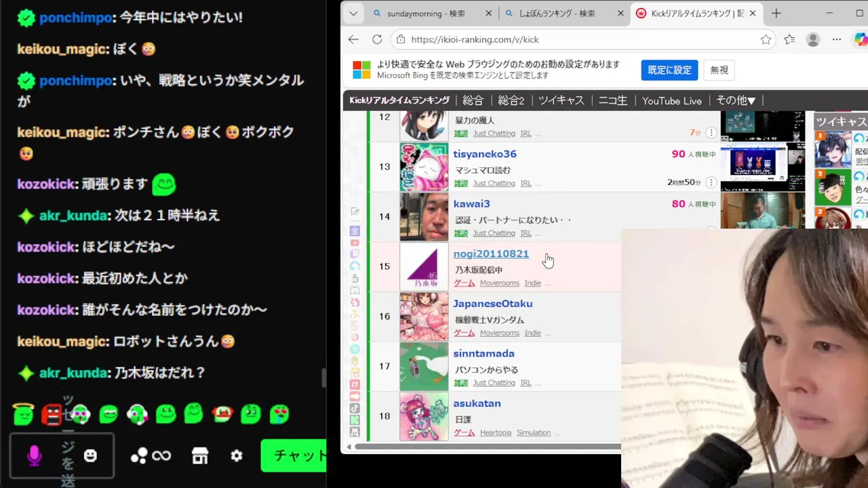Click the 90 人視聴中 viewer count
The width and height of the screenshot is (868, 488).
(x=693, y=155)
